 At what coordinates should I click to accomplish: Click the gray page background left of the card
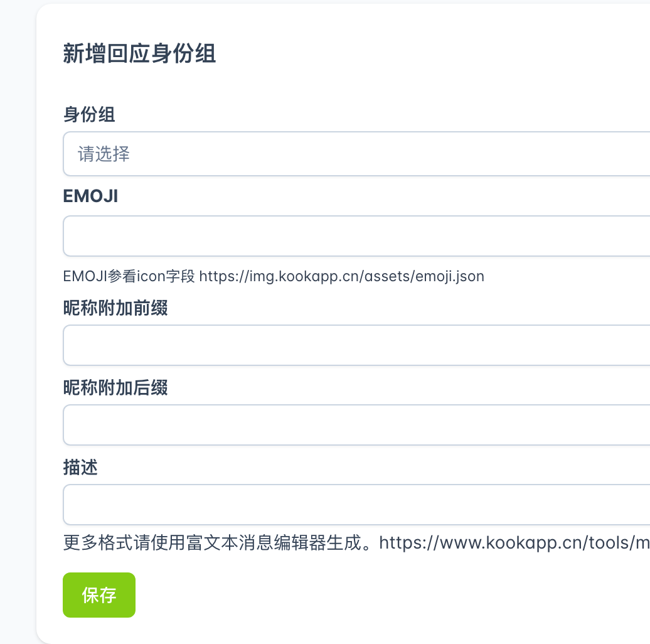tap(18, 314)
